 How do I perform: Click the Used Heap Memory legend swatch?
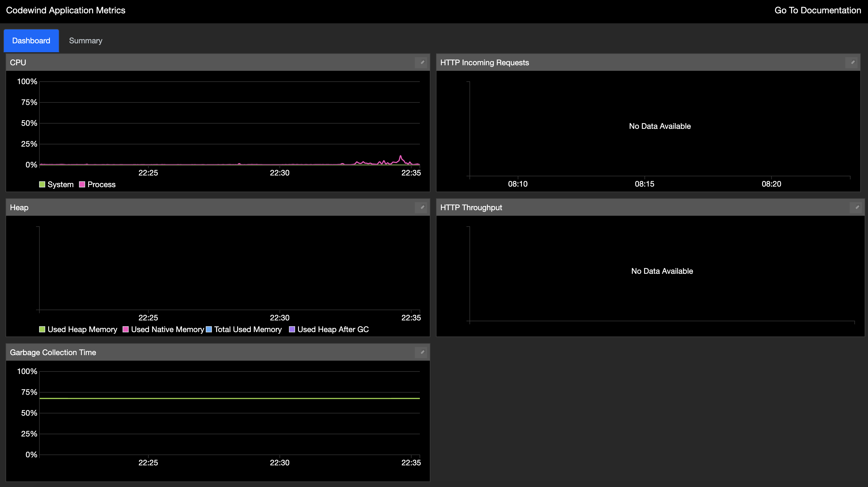click(42, 330)
